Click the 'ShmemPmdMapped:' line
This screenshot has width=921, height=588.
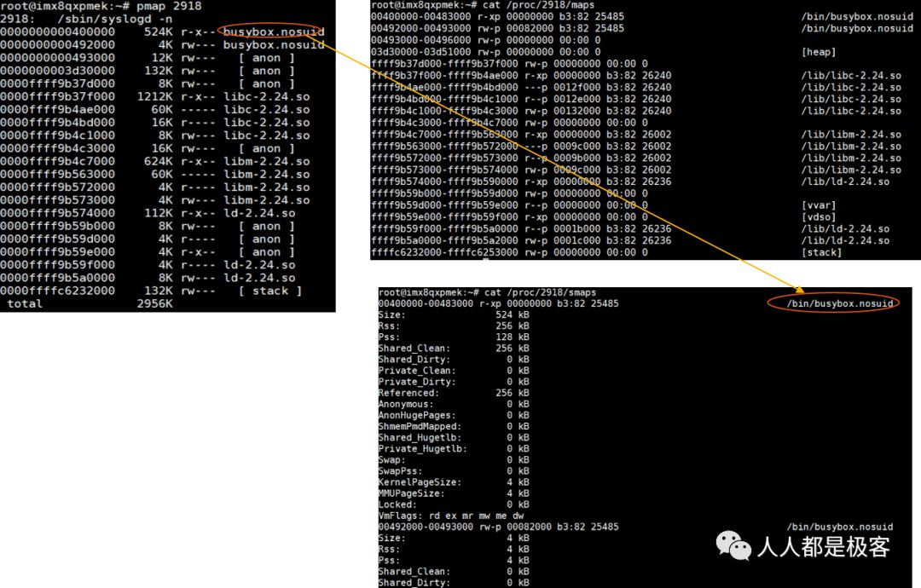[x=454, y=426]
